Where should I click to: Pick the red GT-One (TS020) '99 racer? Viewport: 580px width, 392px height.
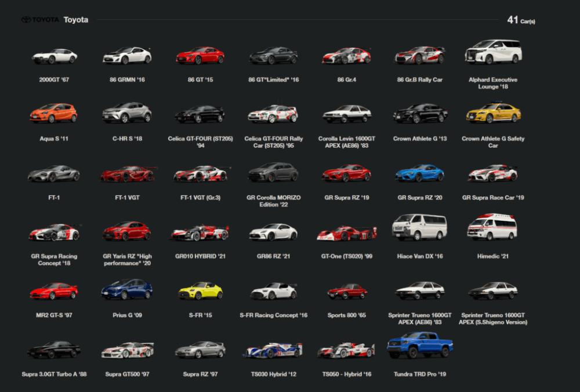pyautogui.click(x=347, y=233)
